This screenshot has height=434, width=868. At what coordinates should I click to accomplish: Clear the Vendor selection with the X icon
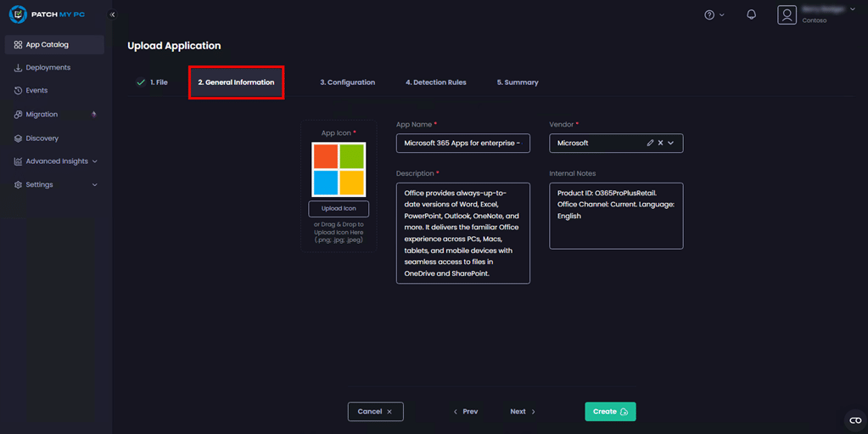660,143
